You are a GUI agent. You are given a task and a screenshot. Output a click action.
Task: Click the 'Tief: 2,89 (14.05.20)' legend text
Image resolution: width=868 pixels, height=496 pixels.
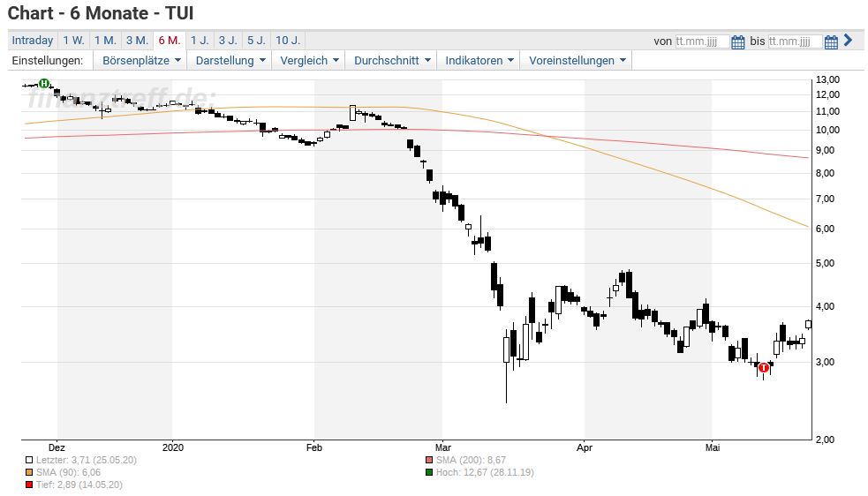click(x=79, y=485)
